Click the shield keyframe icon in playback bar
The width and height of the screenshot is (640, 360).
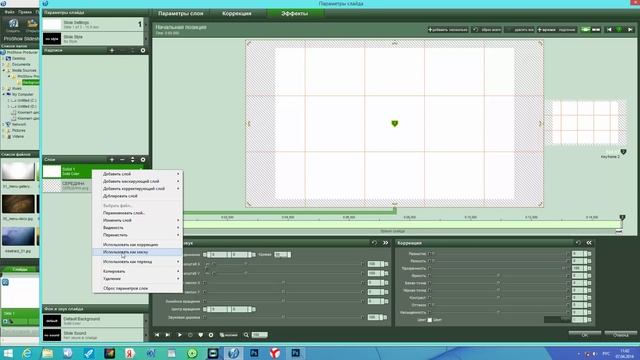(x=200, y=335)
